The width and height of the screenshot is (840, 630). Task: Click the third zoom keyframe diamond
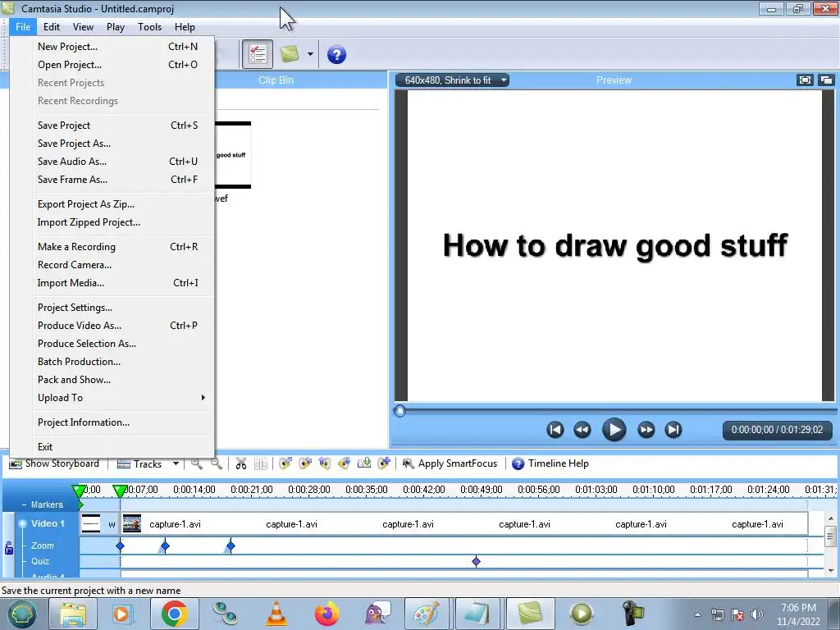click(x=231, y=546)
